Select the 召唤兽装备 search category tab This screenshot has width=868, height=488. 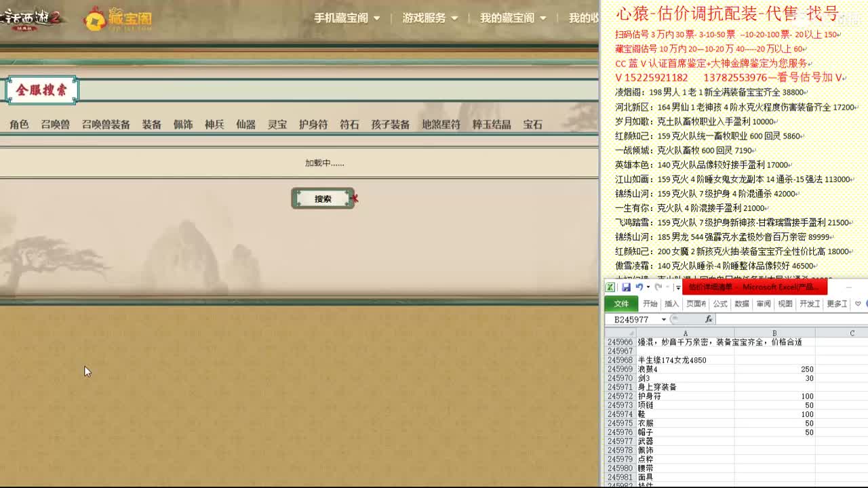pos(106,125)
